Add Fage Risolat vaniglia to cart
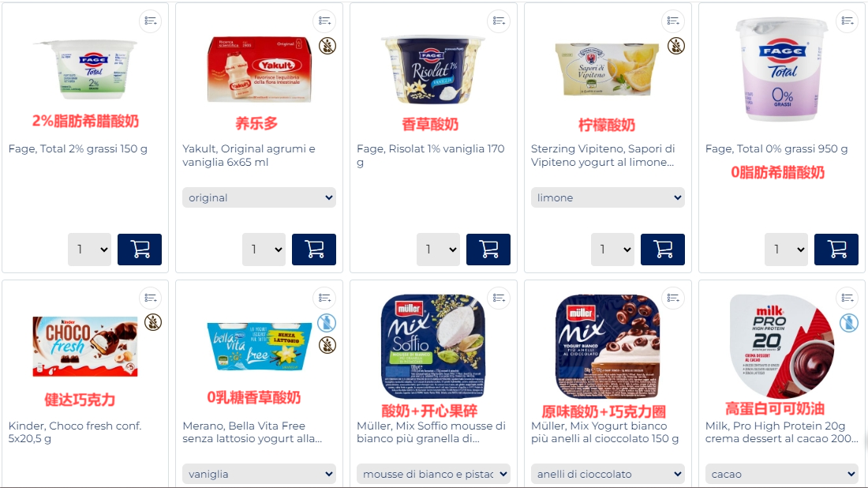This screenshot has width=868, height=488. (x=488, y=250)
